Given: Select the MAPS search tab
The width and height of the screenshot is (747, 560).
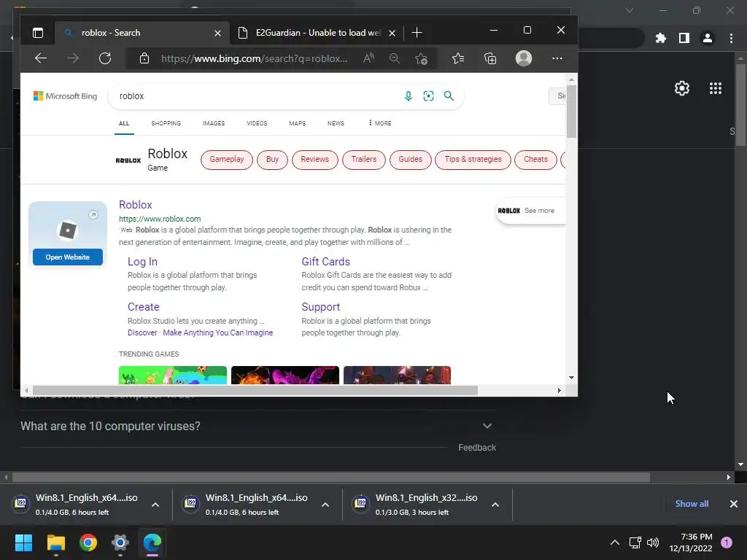Looking at the screenshot, I should tap(298, 123).
